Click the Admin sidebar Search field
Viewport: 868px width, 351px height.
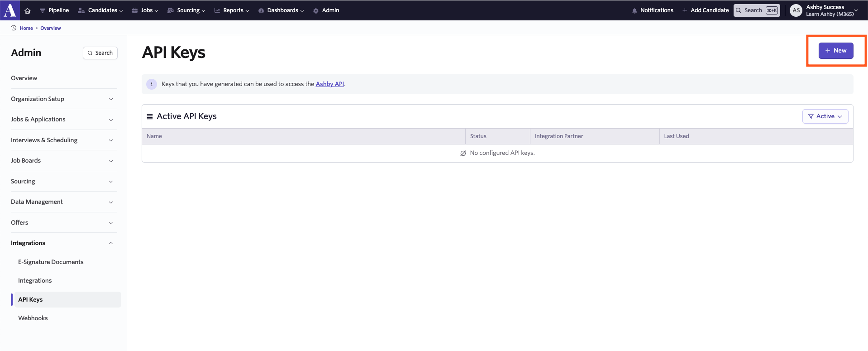(x=100, y=53)
